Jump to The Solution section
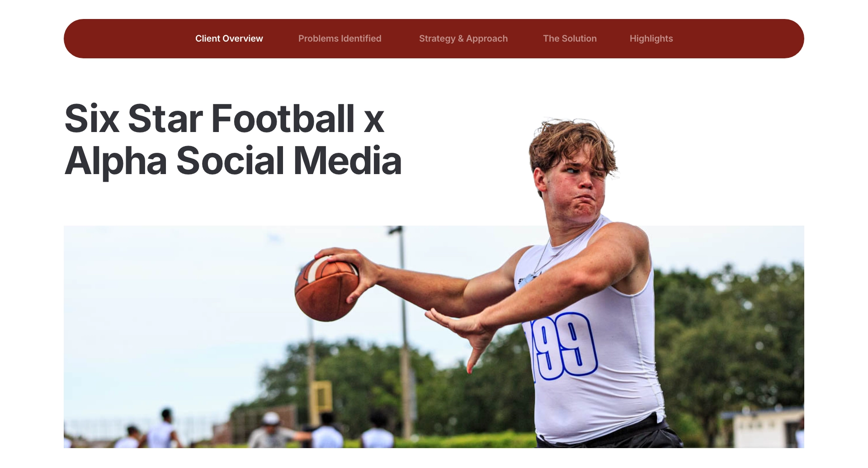The width and height of the screenshot is (868, 468). point(570,38)
